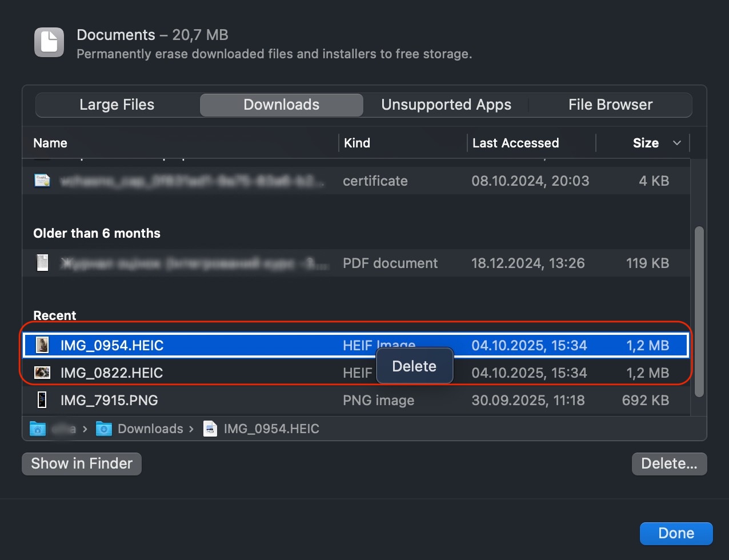729x560 pixels.
Task: Click the Downloads folder icon in the breadcrumb
Action: [x=103, y=429]
